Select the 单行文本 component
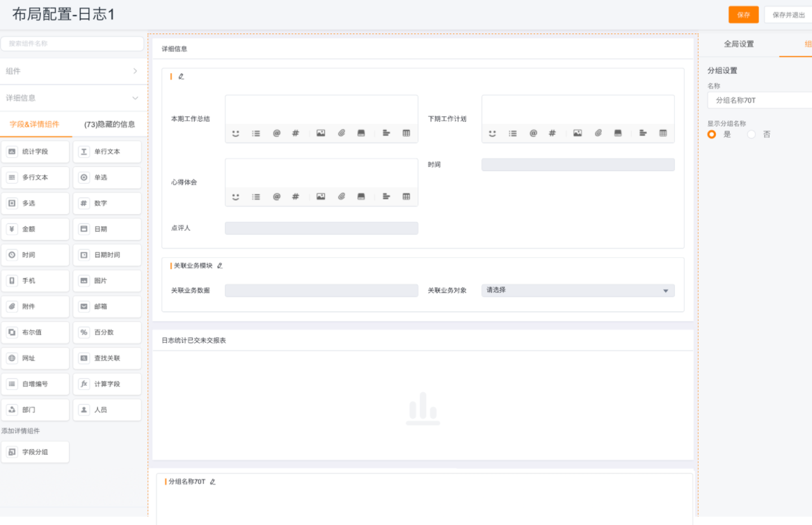Image resolution: width=812 pixels, height=525 pixels. click(x=107, y=152)
